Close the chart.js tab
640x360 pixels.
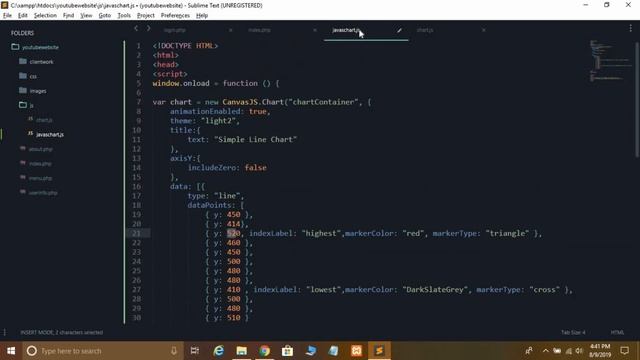tap(484, 30)
